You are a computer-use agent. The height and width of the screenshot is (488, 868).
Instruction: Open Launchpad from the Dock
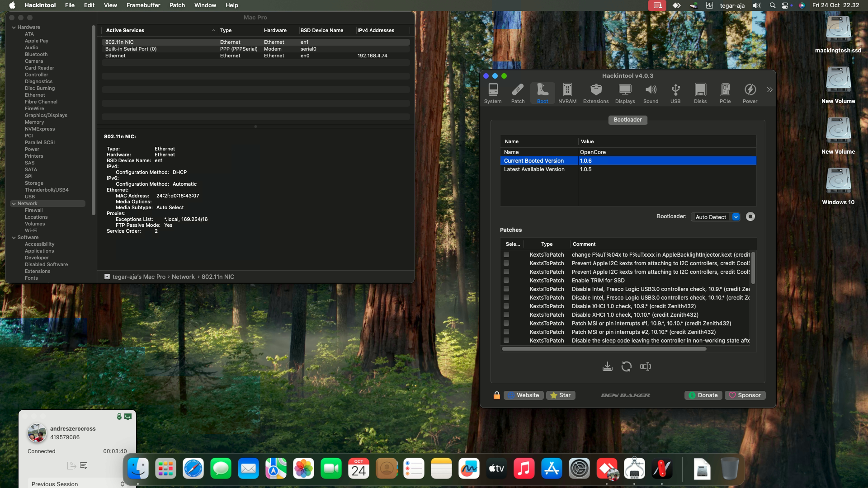(x=165, y=469)
